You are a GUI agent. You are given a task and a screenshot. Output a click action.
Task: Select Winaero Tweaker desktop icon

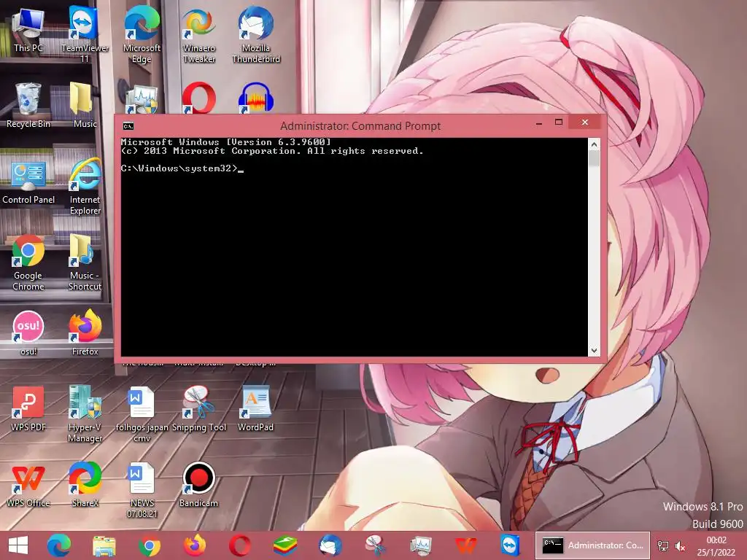tap(199, 34)
